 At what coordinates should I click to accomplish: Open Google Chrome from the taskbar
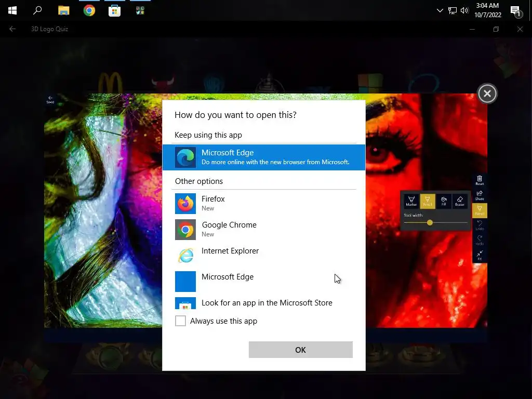[89, 10]
